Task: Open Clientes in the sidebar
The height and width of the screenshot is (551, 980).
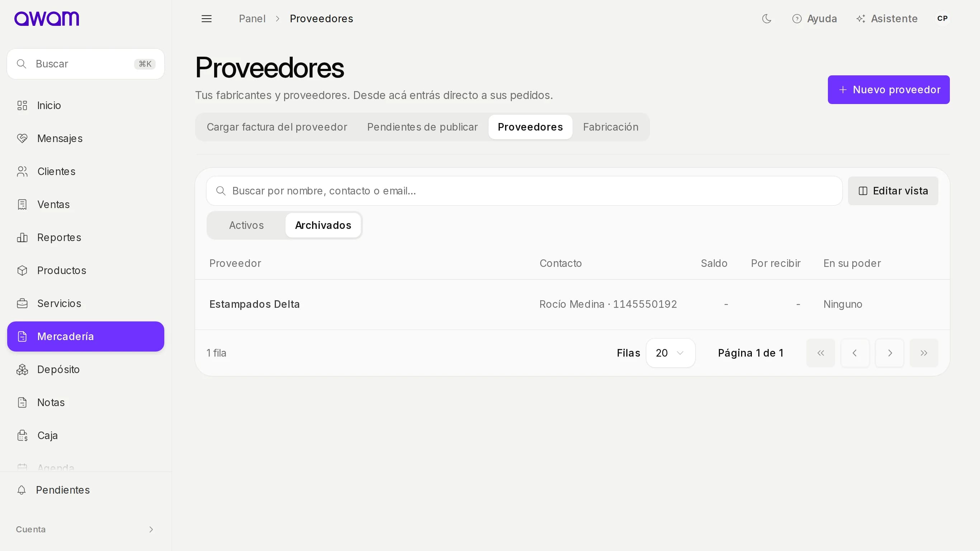Action: tap(86, 171)
